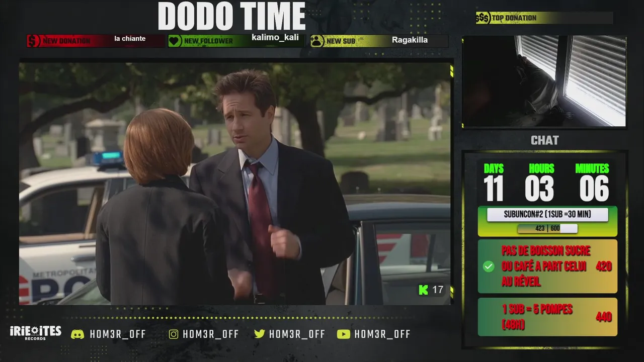This screenshot has width=644, height=362.
Task: Click the yellow new sub people icon
Action: pyautogui.click(x=317, y=41)
